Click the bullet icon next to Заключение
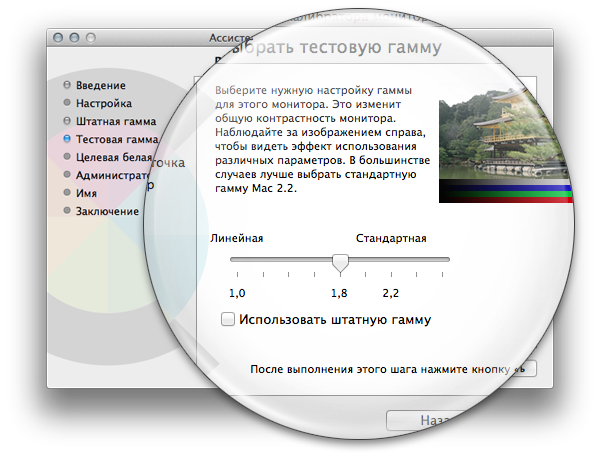 pos(67,210)
